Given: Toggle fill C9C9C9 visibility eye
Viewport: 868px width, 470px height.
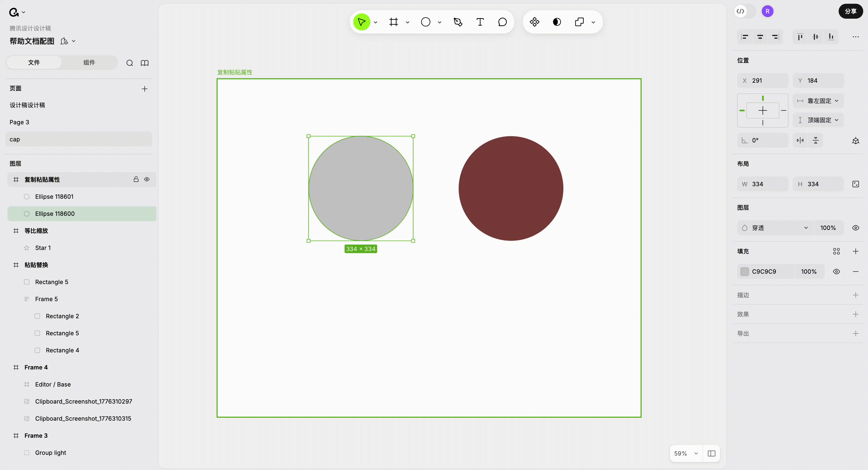Looking at the screenshot, I should (x=836, y=272).
